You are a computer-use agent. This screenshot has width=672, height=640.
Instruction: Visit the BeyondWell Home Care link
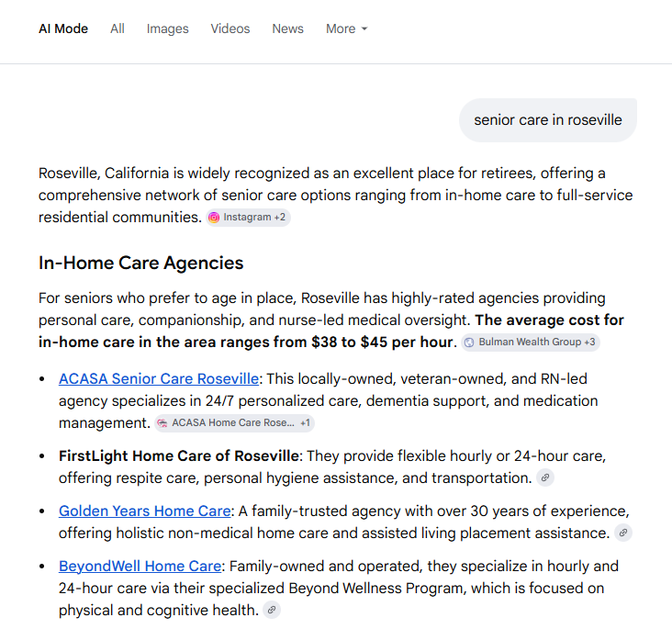(x=140, y=567)
